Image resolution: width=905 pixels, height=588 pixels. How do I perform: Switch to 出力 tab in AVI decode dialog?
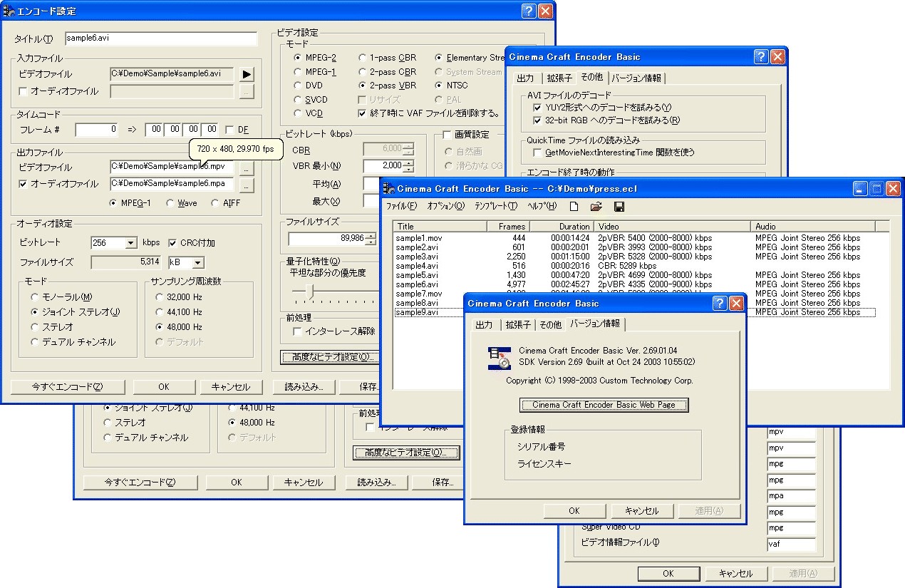pyautogui.click(x=525, y=78)
